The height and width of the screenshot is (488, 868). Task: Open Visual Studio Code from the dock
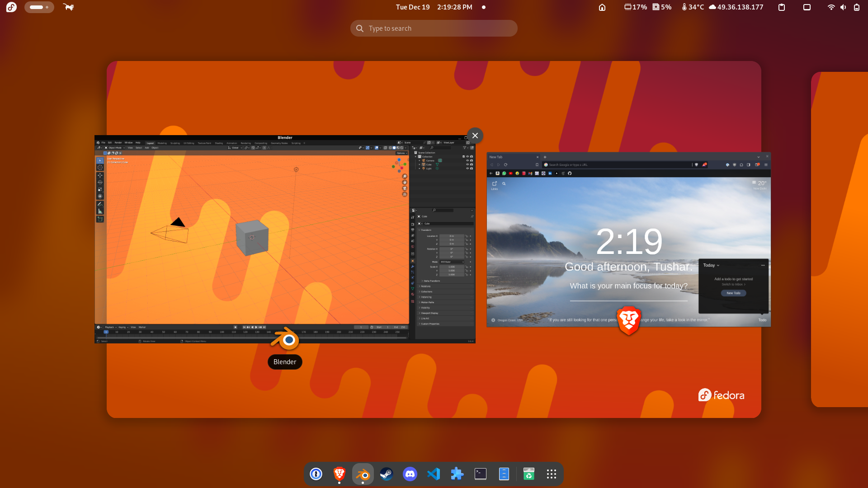point(434,474)
